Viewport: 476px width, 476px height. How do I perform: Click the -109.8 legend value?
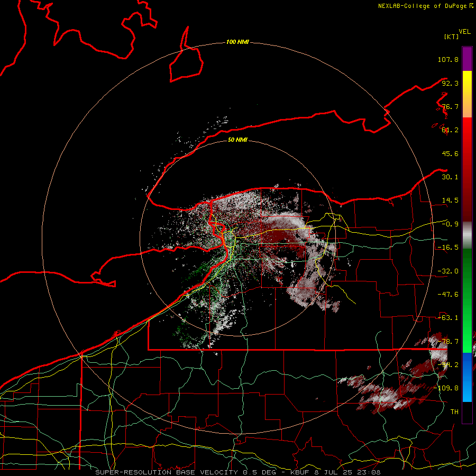pyautogui.click(x=446, y=388)
